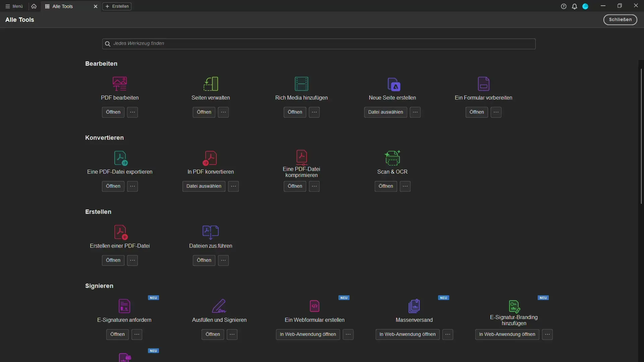644x362 pixels.
Task: Open the PDF bearbeiten tool
Action: [113, 112]
